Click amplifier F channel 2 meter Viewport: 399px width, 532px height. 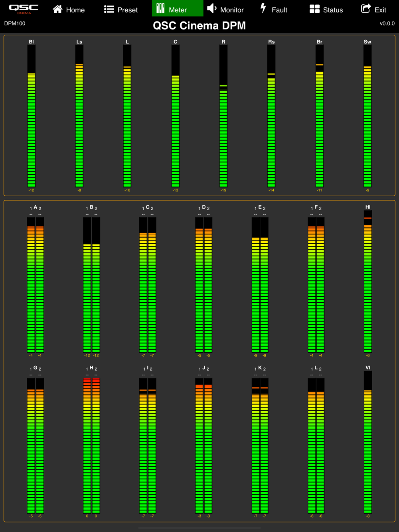coord(320,285)
